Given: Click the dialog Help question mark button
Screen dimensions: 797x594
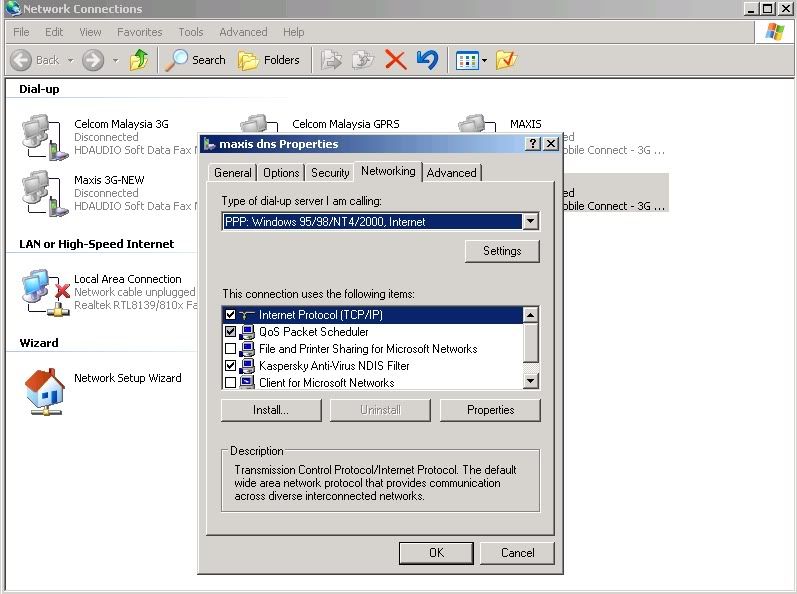Looking at the screenshot, I should (532, 144).
